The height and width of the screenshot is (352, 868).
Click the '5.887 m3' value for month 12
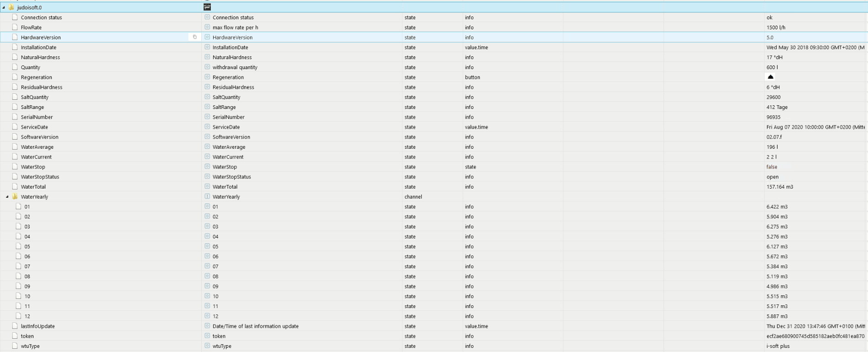[777, 316]
